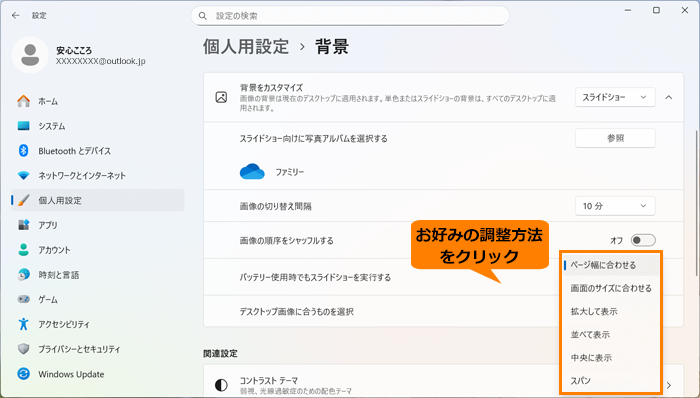Choose 中央に表示 fit option
This screenshot has width=700, height=398.
tap(610, 357)
